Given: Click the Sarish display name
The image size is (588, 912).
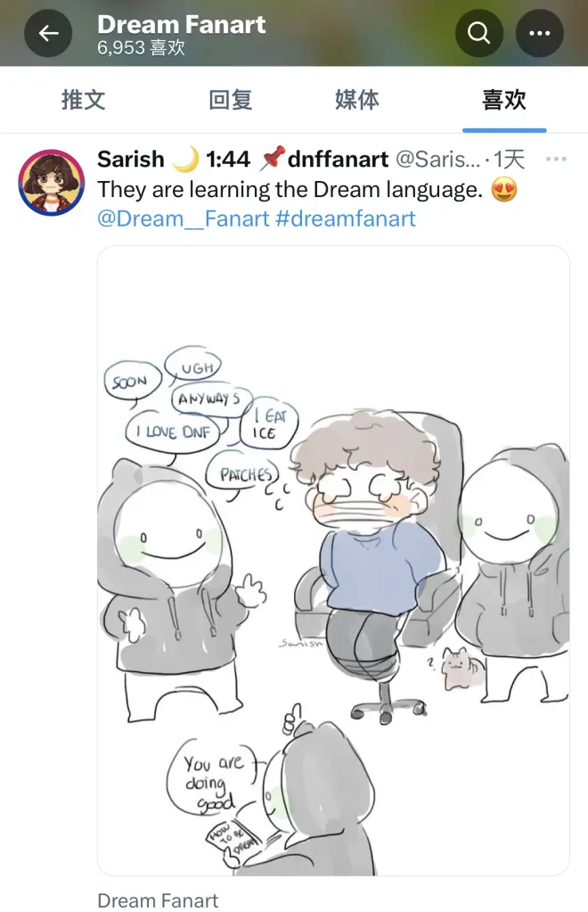Looking at the screenshot, I should point(131,159).
